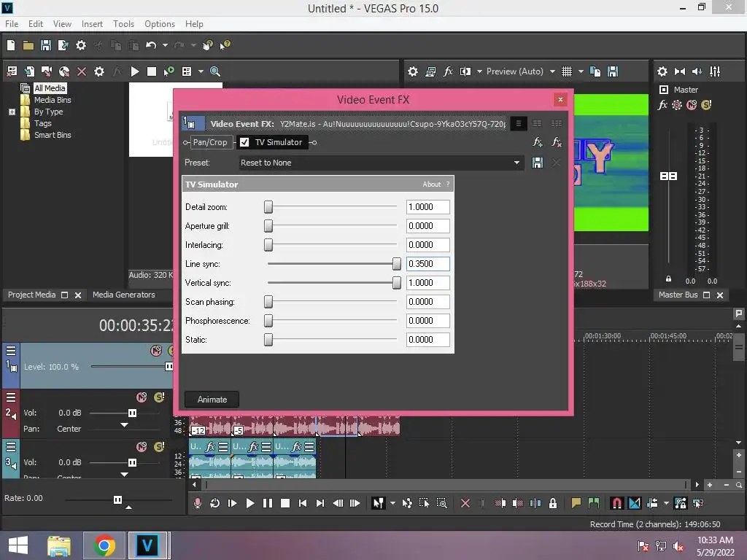Open the plug-in chain button in Video Event FX
Image resolution: width=747 pixels, height=560 pixels.
tap(538, 142)
